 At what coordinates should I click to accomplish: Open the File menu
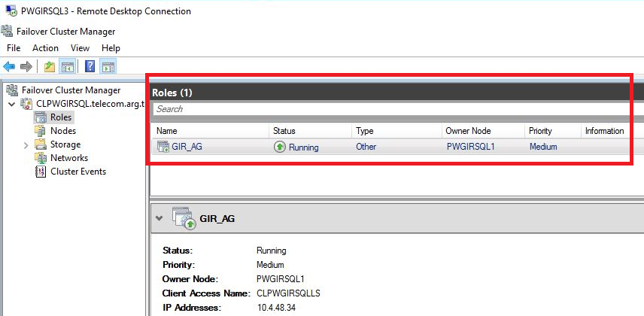(x=14, y=48)
